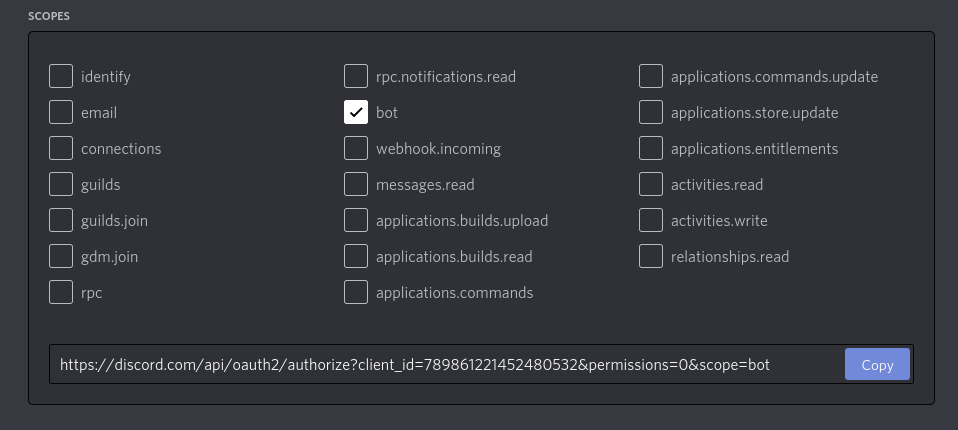This screenshot has height=430, width=958.
Task: Enable applications.store.update checkbox
Action: [651, 113]
